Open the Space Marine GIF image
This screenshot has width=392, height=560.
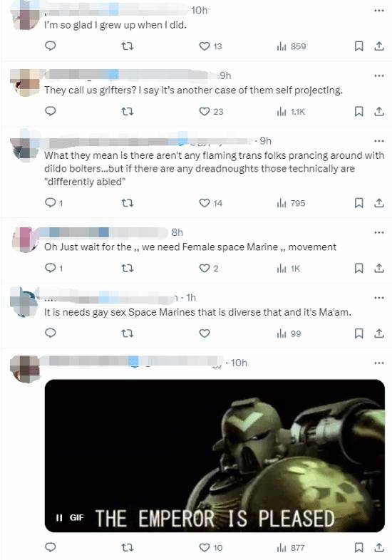(215, 456)
